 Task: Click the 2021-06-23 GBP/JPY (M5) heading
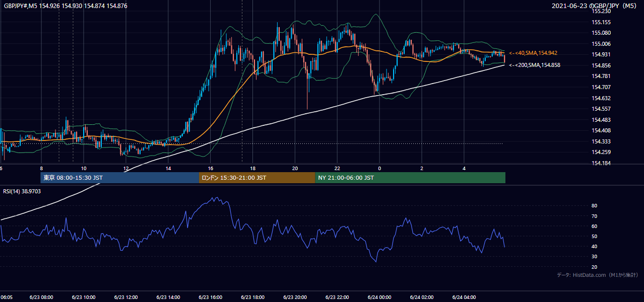pos(595,6)
